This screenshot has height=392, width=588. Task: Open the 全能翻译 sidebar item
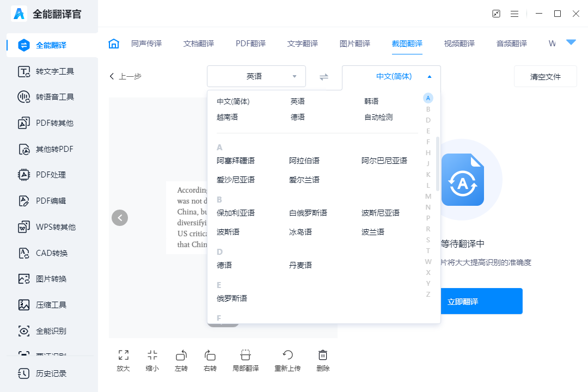(x=52, y=45)
